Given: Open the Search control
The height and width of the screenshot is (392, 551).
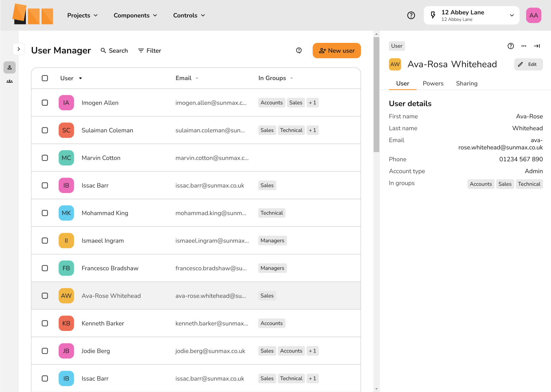Looking at the screenshot, I should tap(114, 50).
